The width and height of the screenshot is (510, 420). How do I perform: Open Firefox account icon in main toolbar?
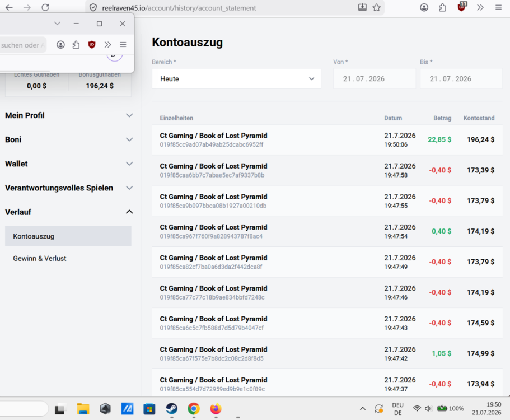coord(424,7)
